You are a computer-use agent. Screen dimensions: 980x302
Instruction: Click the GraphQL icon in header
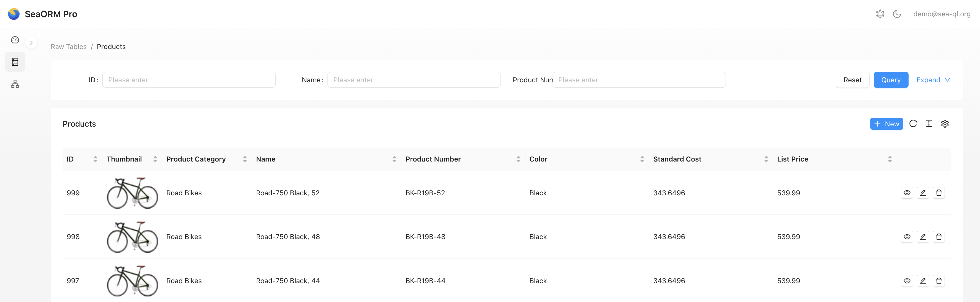(880, 14)
